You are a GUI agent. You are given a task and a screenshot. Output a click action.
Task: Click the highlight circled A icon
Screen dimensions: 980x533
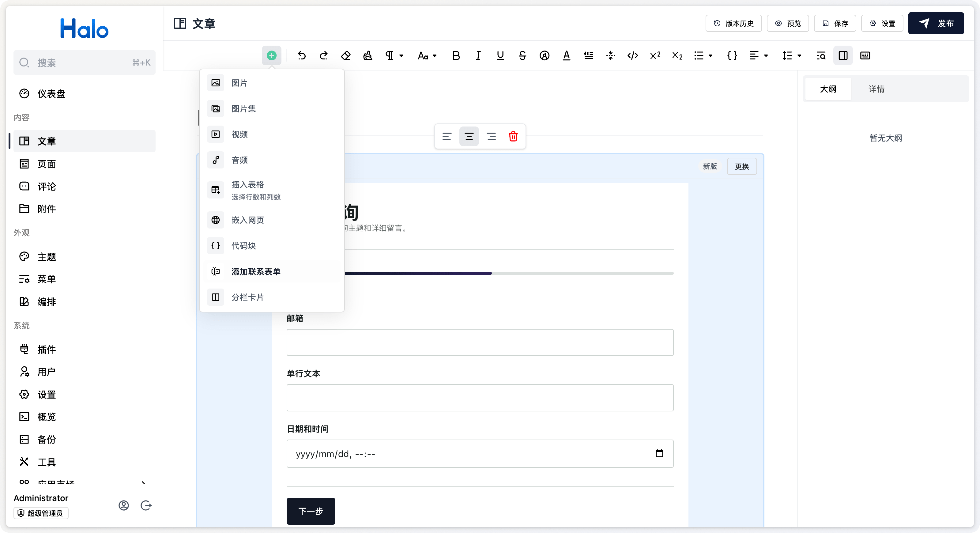(544, 55)
